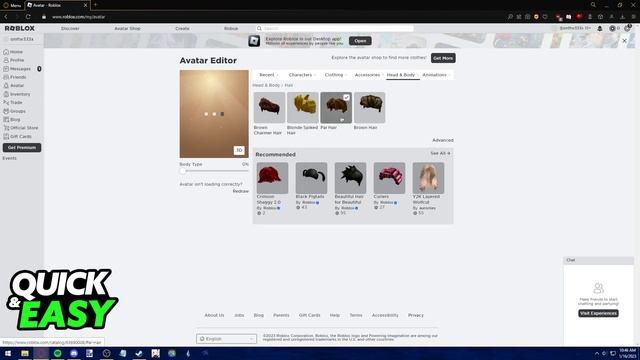The width and height of the screenshot is (640, 360).
Task: Click the Body Type slider handle
Action: tap(183, 171)
